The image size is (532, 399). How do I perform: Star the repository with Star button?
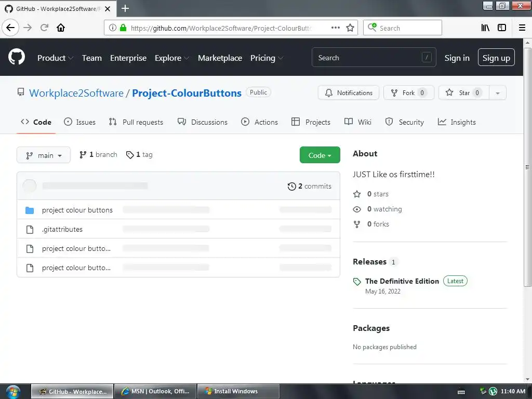point(464,93)
